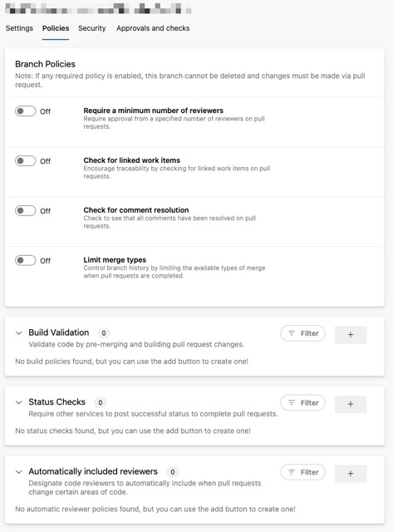Add a new Status Checks policy
The image size is (393, 532).
pos(351,404)
